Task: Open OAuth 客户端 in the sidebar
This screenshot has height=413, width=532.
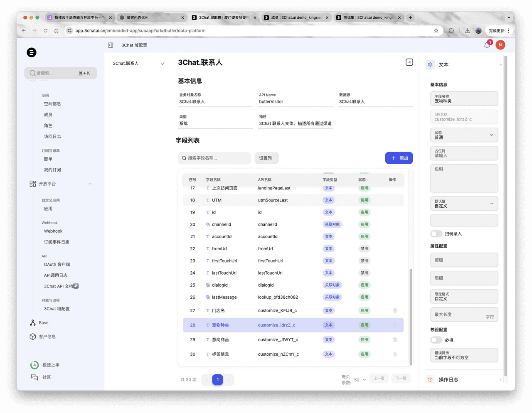Action: click(x=57, y=264)
